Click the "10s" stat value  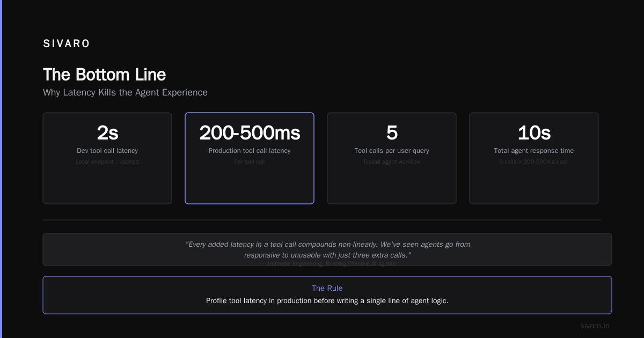point(534,133)
